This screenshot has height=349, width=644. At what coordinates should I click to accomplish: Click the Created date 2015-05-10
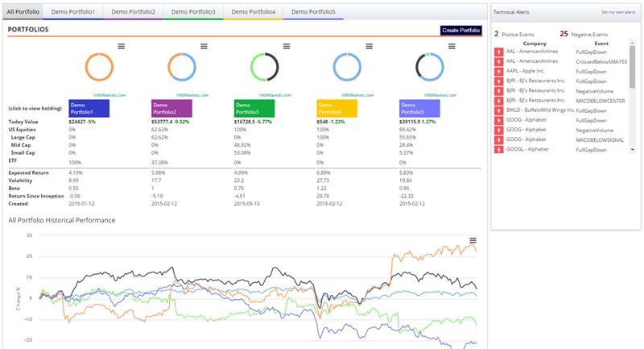pos(247,204)
